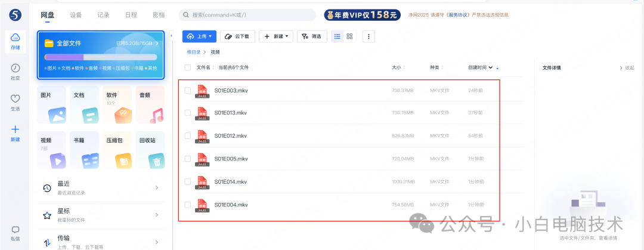The height and width of the screenshot is (250, 644).
Task: Open the 社交 social sidebar icon
Action: [x=15, y=72]
